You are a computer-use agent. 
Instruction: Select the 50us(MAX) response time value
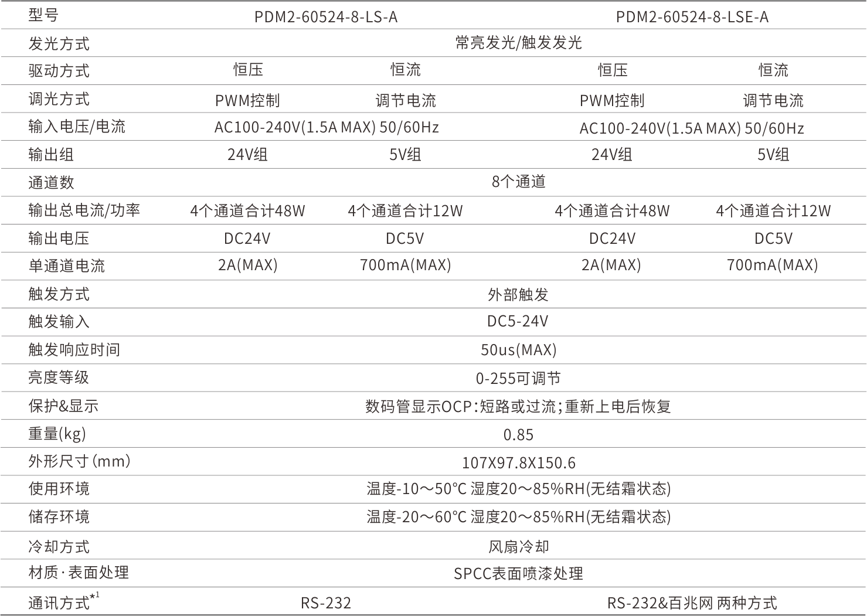click(x=518, y=350)
